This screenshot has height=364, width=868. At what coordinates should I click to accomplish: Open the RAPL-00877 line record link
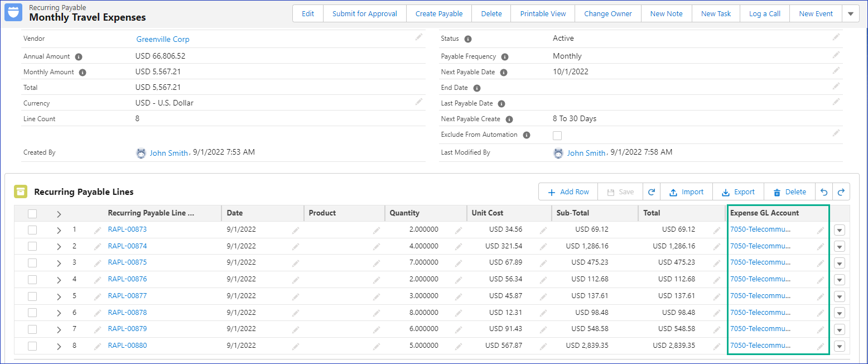pyautogui.click(x=127, y=296)
